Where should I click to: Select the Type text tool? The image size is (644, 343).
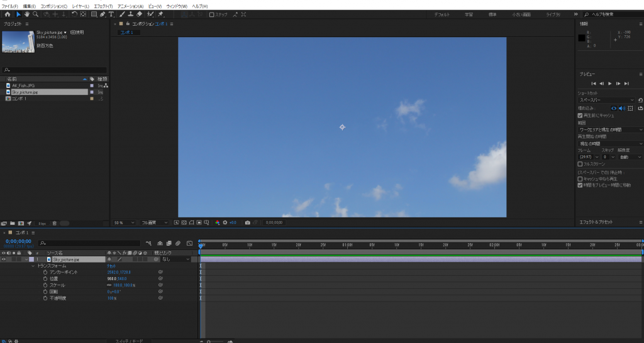click(111, 14)
